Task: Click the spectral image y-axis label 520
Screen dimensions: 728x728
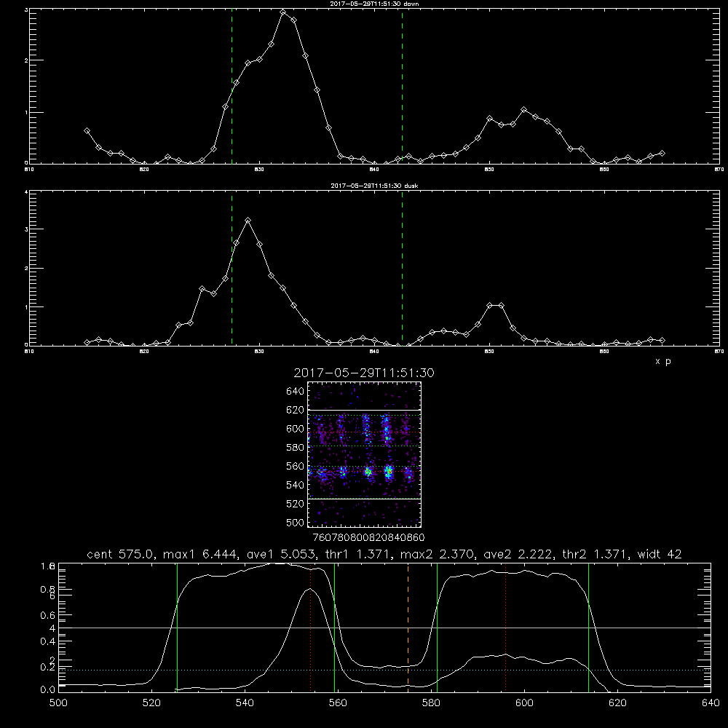Action: 296,504
